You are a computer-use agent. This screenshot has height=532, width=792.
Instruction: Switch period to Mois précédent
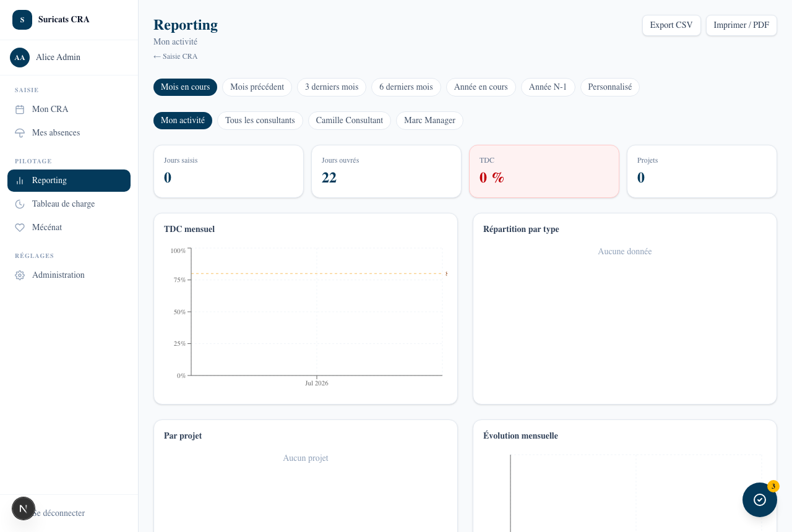[x=257, y=87]
